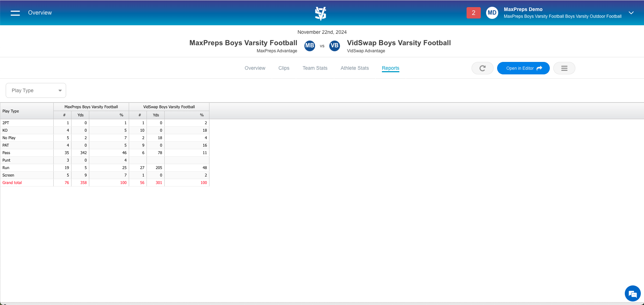644x305 pixels.
Task: Open the red notifications badge showing 2
Action: point(473,13)
